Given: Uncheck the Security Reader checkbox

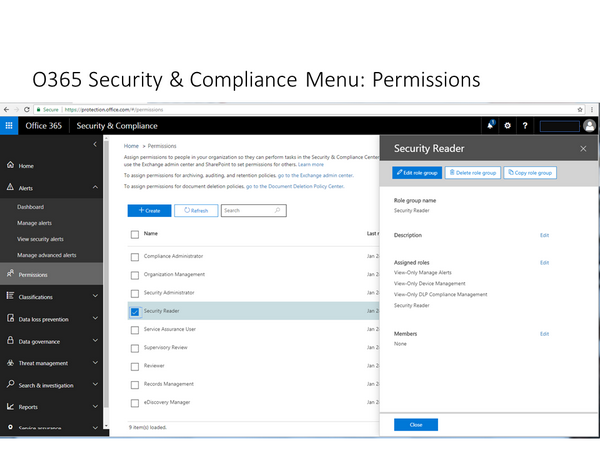Looking at the screenshot, I should click(135, 312).
